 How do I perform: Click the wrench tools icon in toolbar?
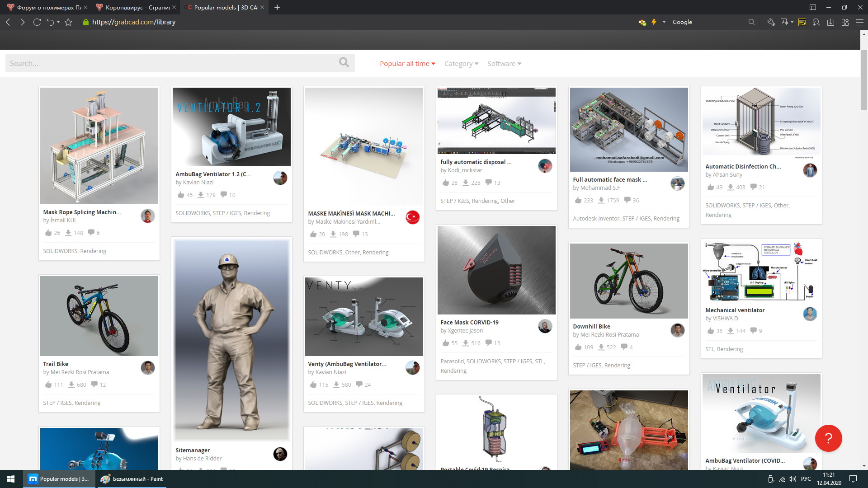[x=771, y=22]
